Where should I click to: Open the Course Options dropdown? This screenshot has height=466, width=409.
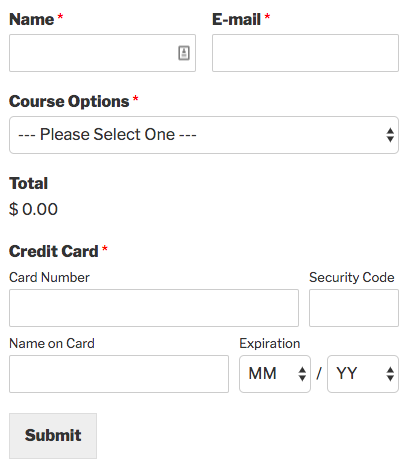204,135
